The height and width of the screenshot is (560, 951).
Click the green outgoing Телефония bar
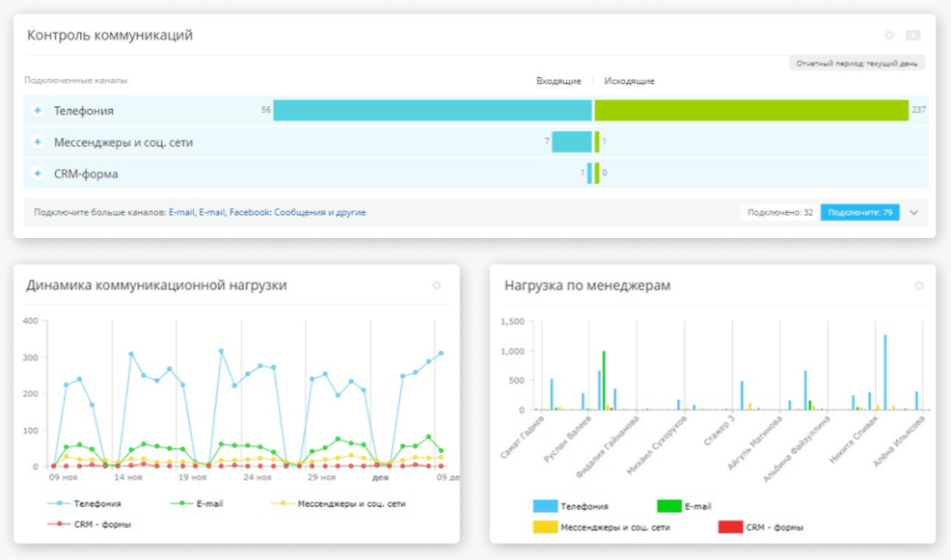(751, 110)
